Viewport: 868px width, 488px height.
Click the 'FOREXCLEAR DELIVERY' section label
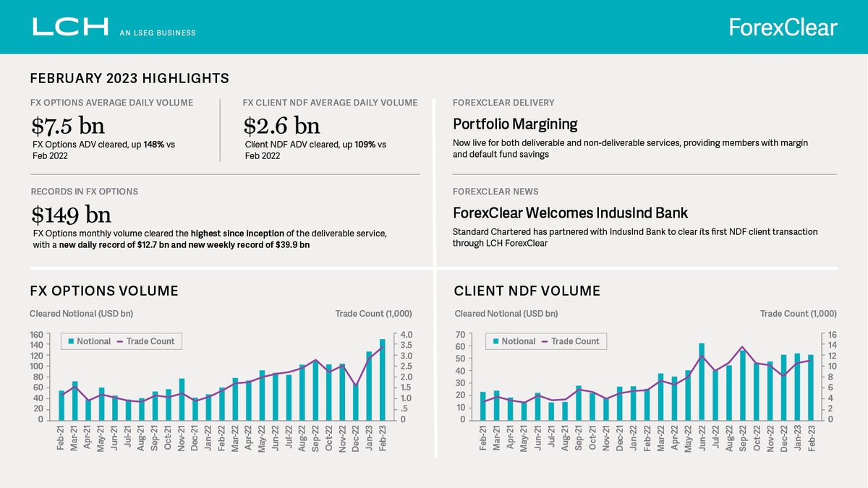pyautogui.click(x=503, y=103)
